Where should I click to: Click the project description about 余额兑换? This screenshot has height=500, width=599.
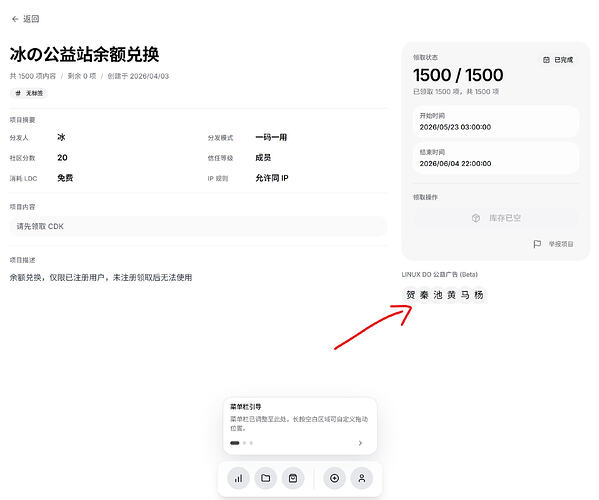pyautogui.click(x=101, y=277)
